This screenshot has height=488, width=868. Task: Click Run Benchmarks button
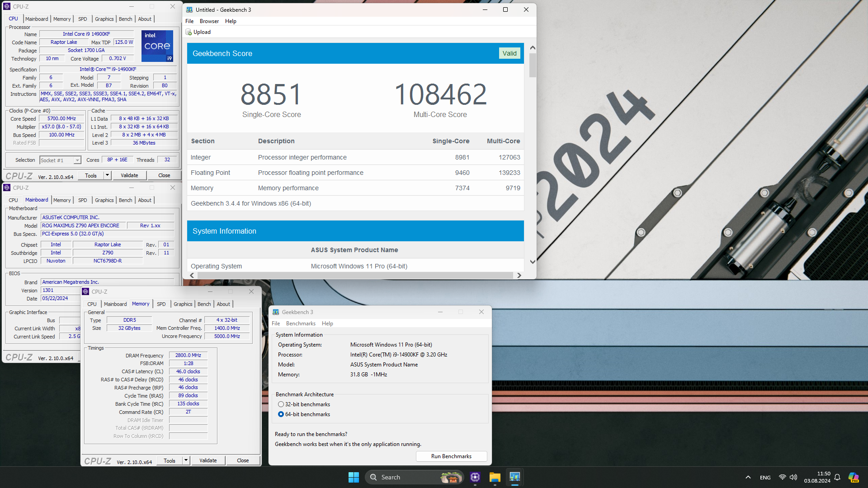click(x=451, y=456)
